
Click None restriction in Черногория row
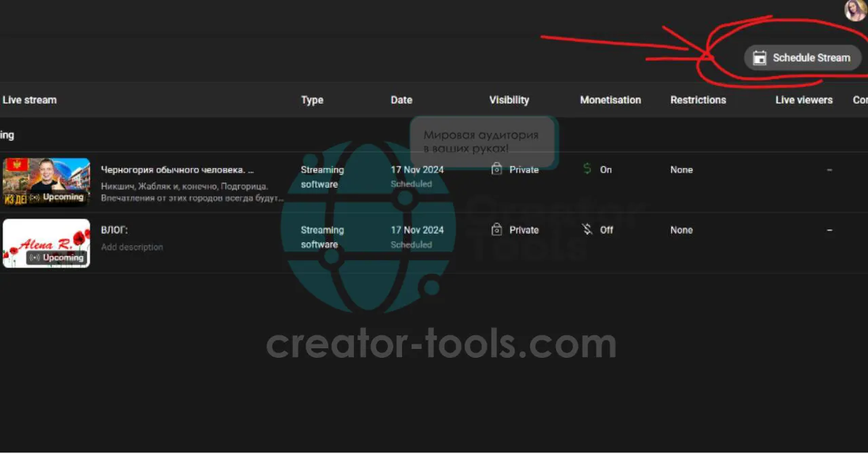tap(682, 169)
